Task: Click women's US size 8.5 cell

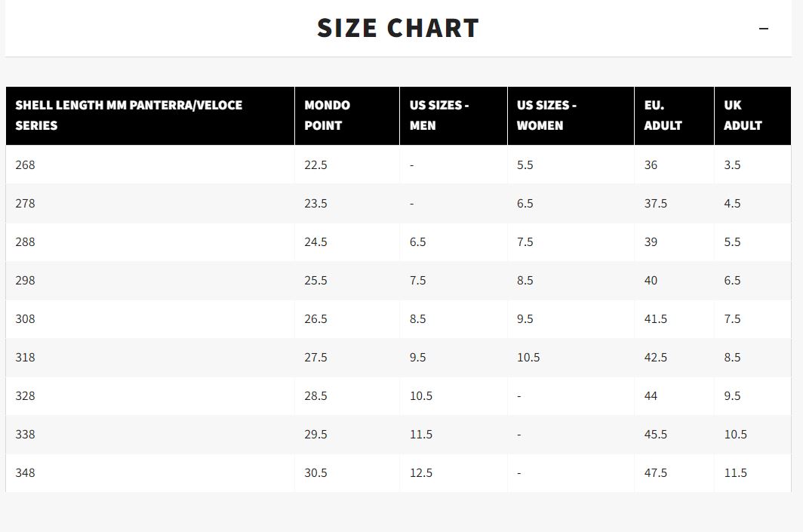Action: click(x=571, y=280)
